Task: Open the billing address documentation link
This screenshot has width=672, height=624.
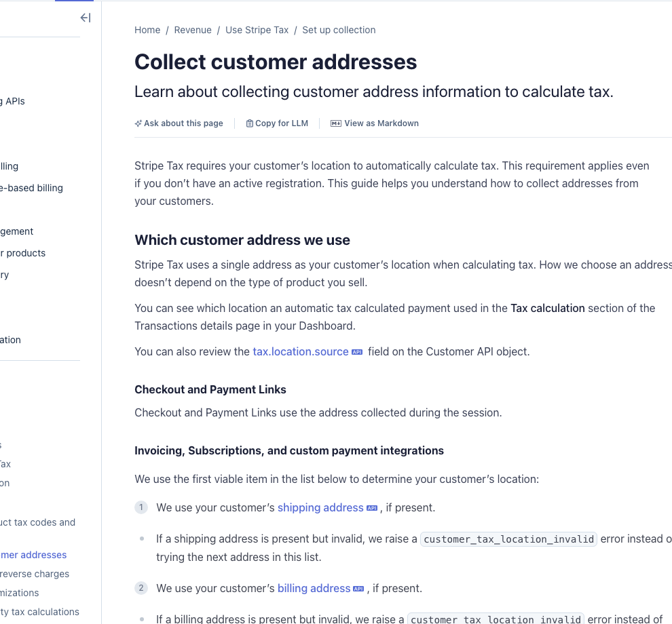Action: click(x=313, y=588)
